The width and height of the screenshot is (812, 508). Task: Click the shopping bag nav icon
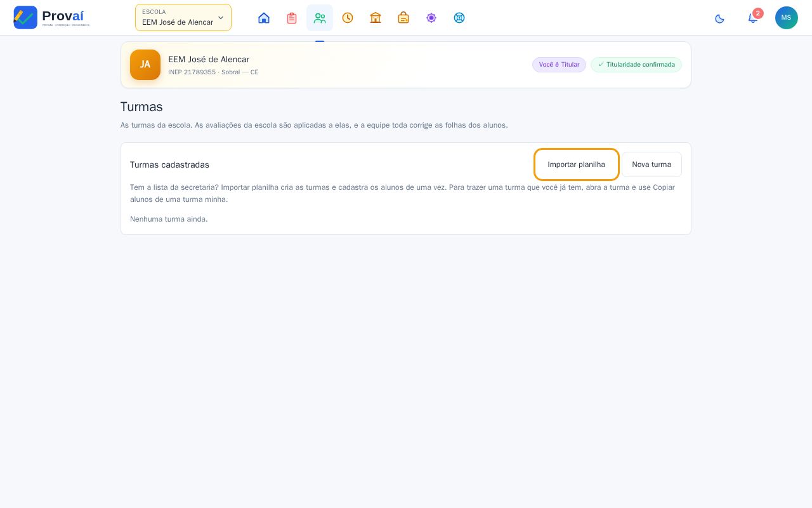403,18
